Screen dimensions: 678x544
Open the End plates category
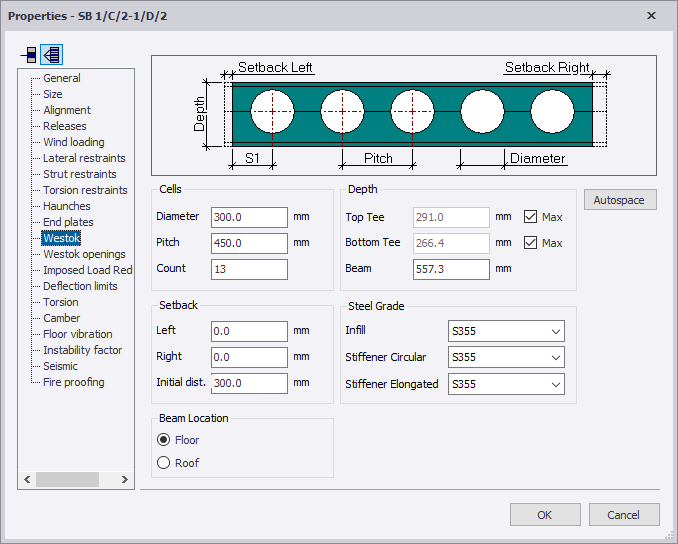tap(68, 222)
